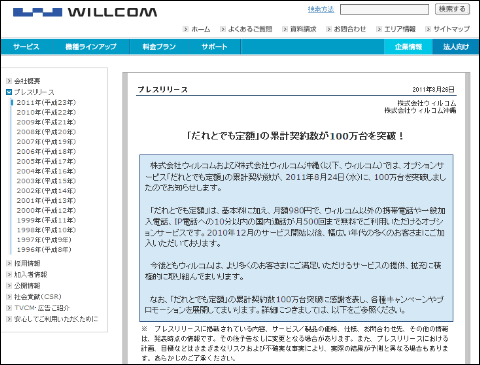Click the date 2011年8月26日

click(433, 89)
